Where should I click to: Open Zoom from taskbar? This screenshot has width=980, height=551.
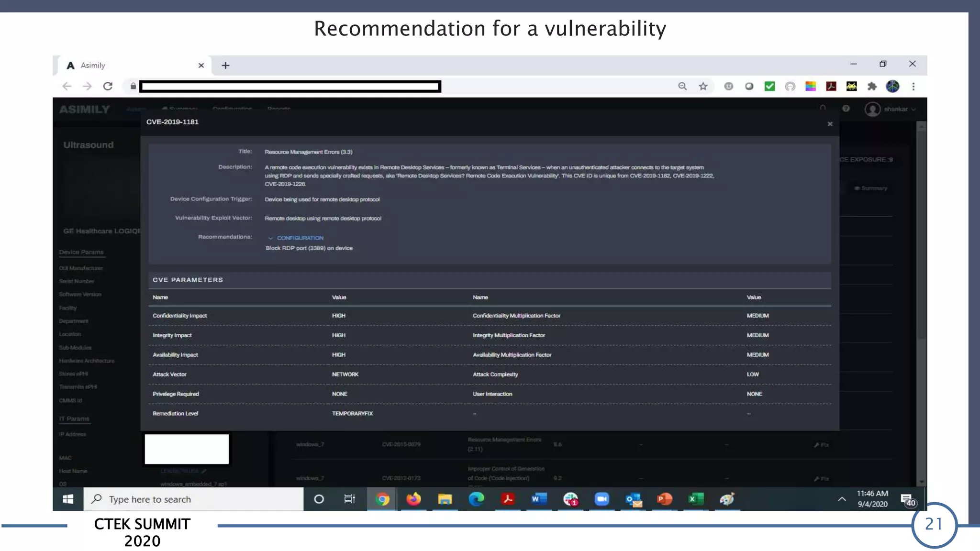[x=601, y=499]
